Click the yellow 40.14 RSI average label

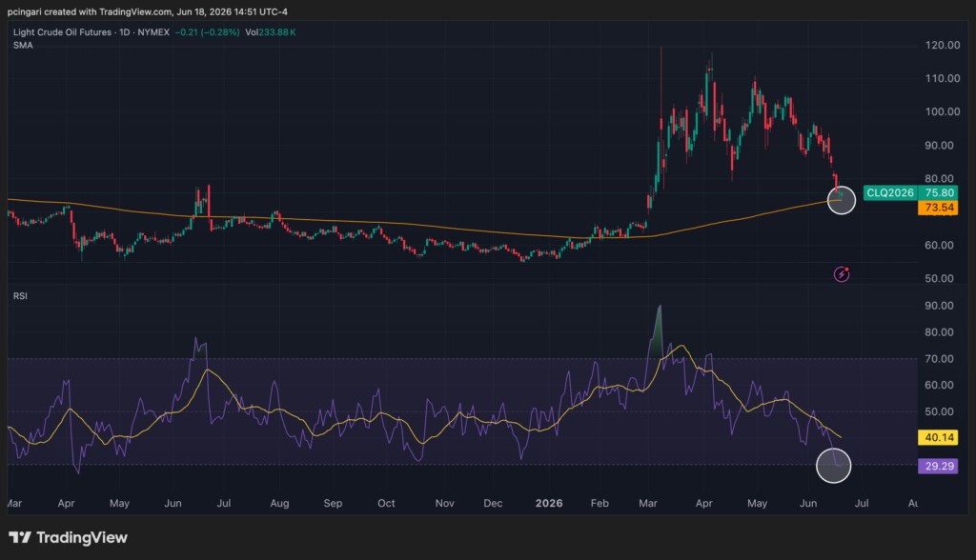tap(939, 437)
